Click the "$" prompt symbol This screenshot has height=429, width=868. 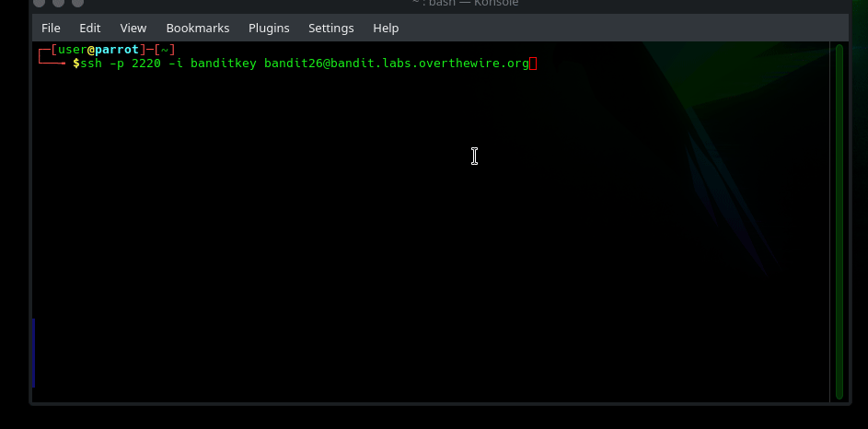[75, 64]
